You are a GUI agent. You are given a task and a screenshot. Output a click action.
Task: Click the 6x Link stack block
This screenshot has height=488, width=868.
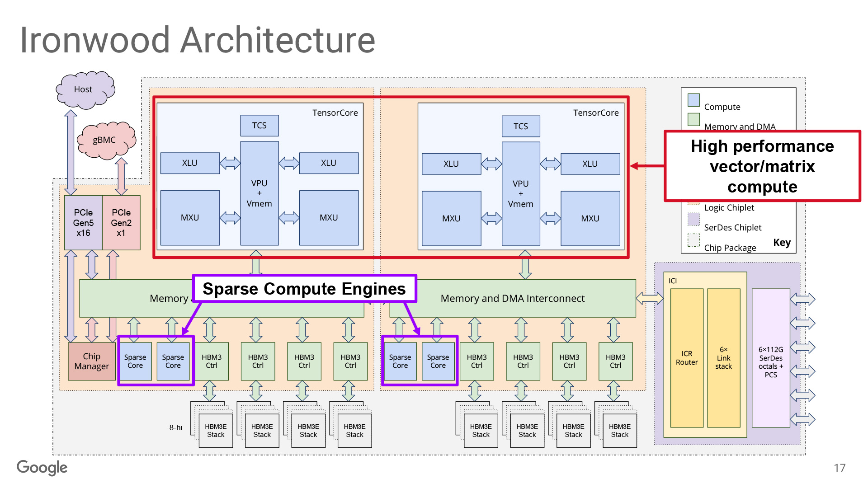723,358
